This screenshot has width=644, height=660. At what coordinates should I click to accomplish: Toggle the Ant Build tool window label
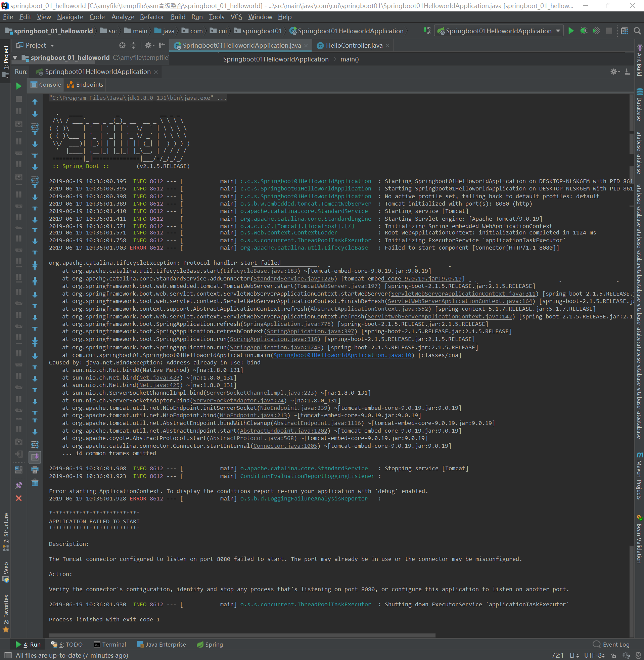tap(639, 64)
